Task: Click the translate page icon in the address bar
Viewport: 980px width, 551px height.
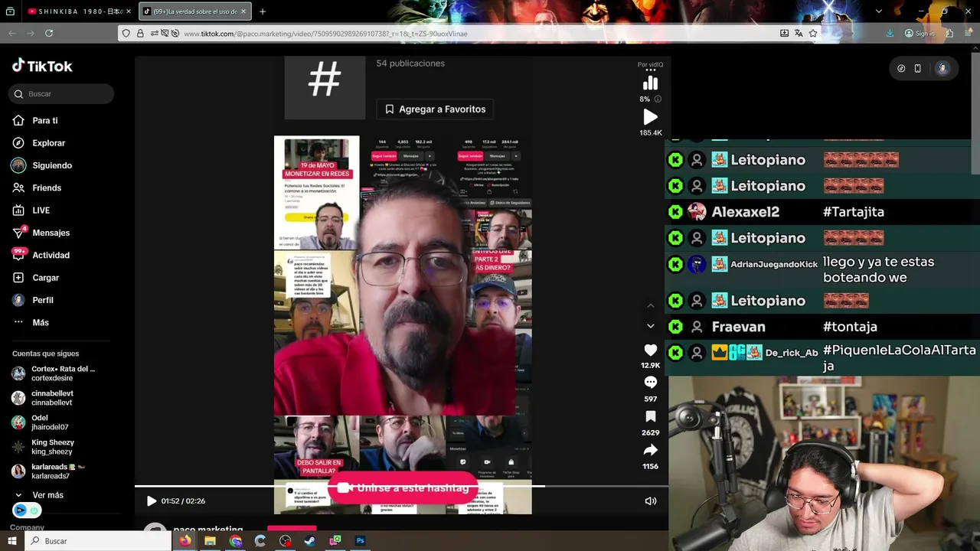Action: tap(799, 34)
